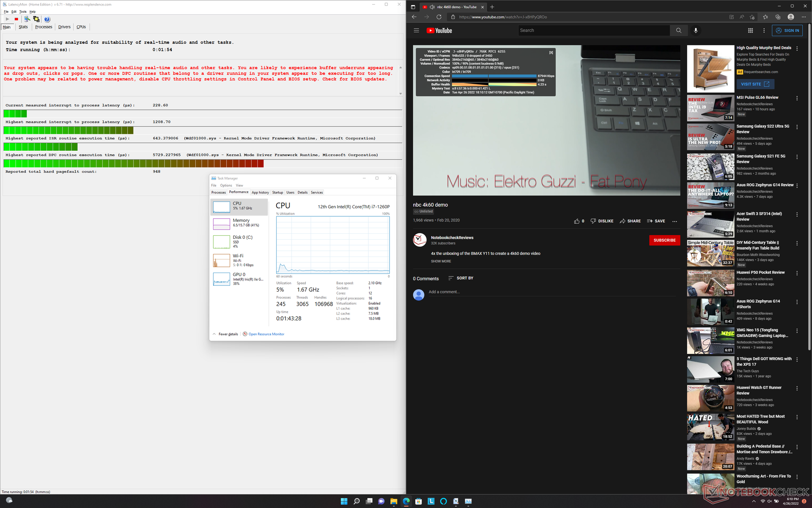Expand video description via SHOW MORE
Image resolution: width=812 pixels, height=508 pixels.
pyautogui.click(x=441, y=261)
